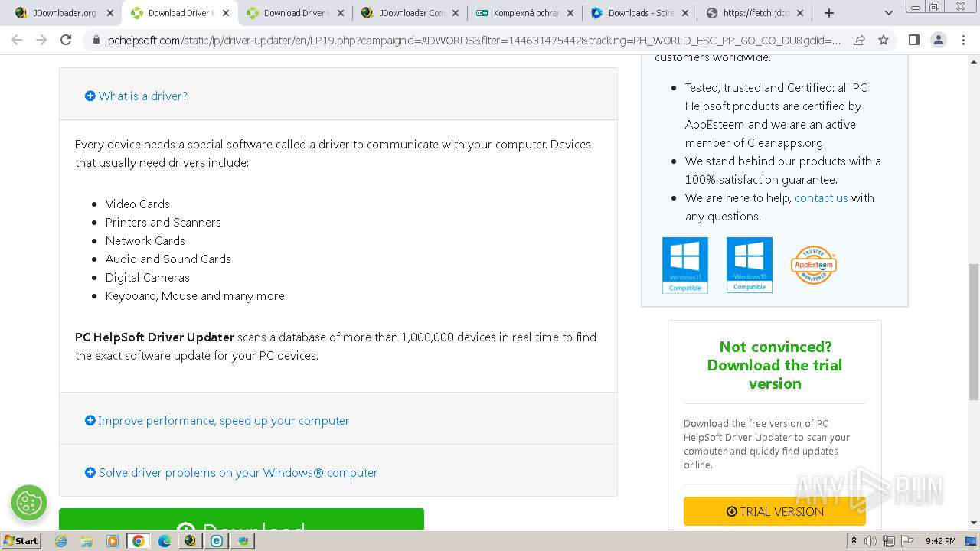
Task: Click the page vertical scrollbar thumb
Action: (973, 331)
